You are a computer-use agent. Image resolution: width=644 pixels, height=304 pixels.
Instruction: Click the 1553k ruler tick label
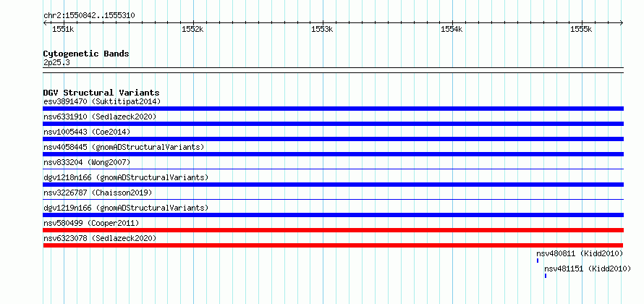(x=323, y=30)
